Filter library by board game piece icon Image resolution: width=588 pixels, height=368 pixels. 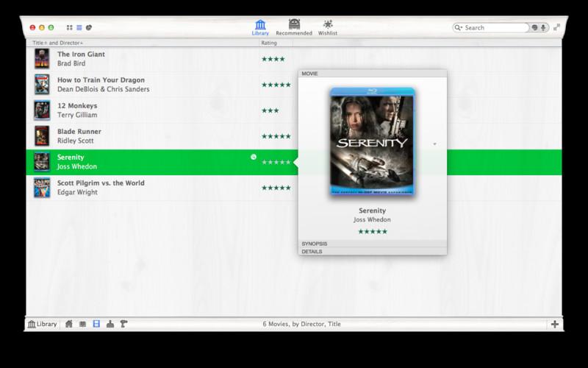pyautogui.click(x=110, y=324)
